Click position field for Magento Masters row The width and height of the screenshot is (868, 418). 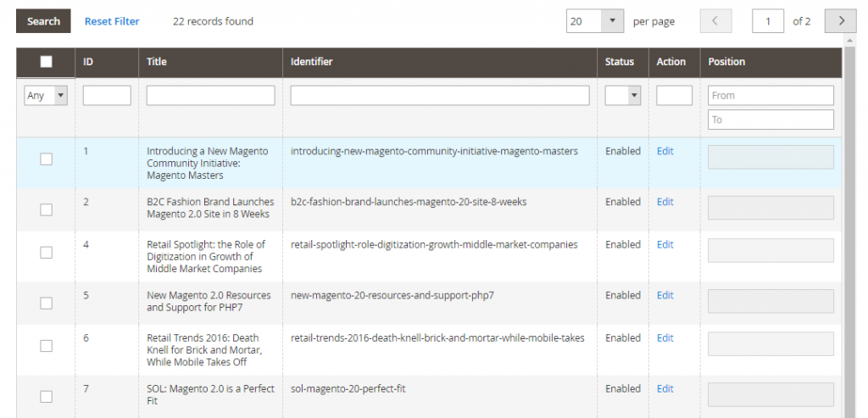771,157
